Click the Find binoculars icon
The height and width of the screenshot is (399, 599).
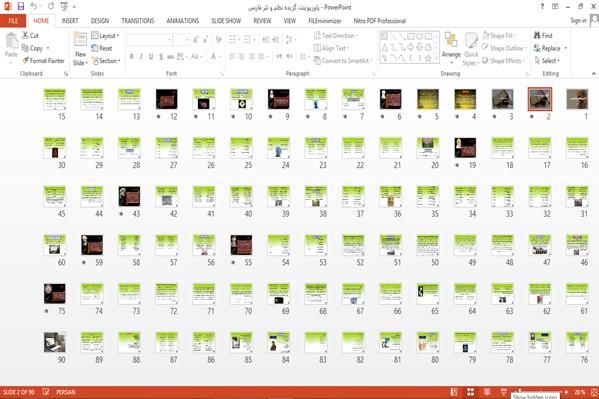click(x=537, y=35)
